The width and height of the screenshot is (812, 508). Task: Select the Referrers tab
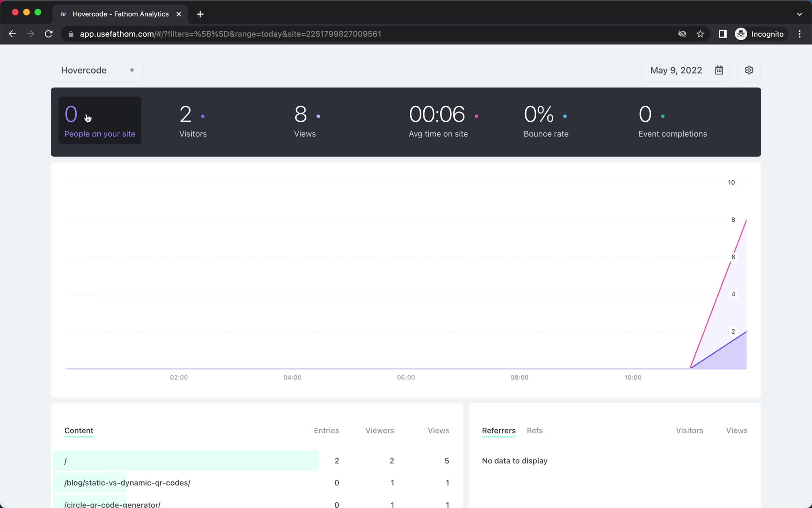[499, 430]
